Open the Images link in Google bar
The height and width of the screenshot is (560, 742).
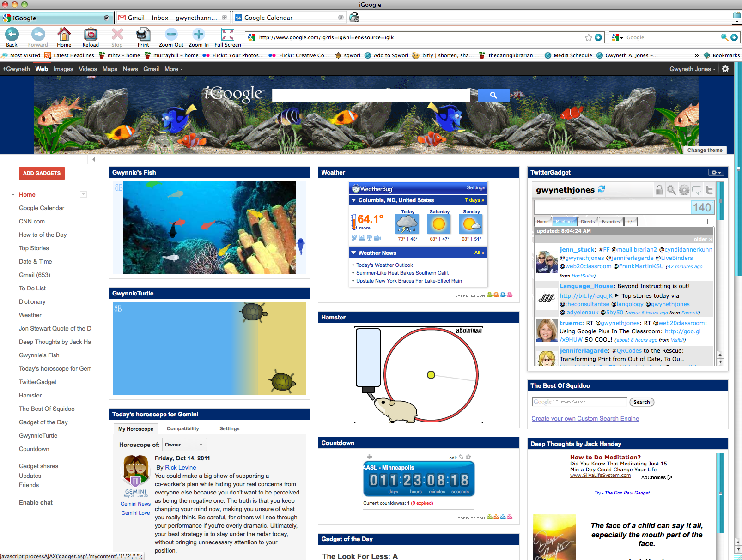(63, 69)
